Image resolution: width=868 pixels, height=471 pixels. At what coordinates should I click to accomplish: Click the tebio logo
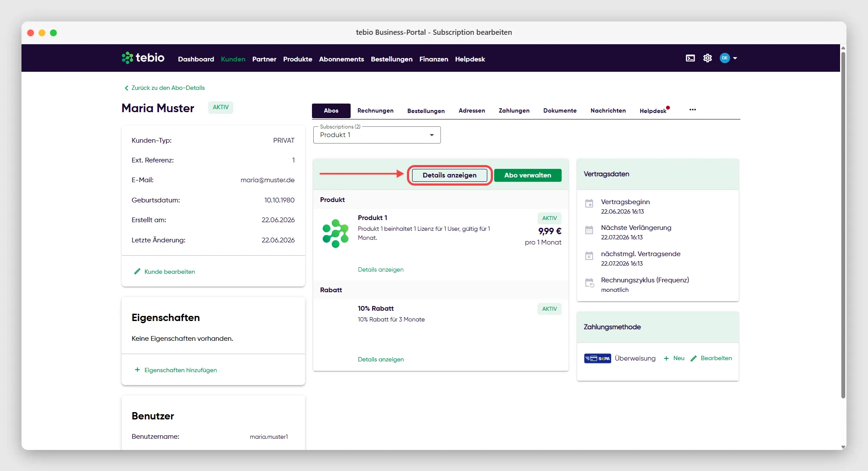143,58
